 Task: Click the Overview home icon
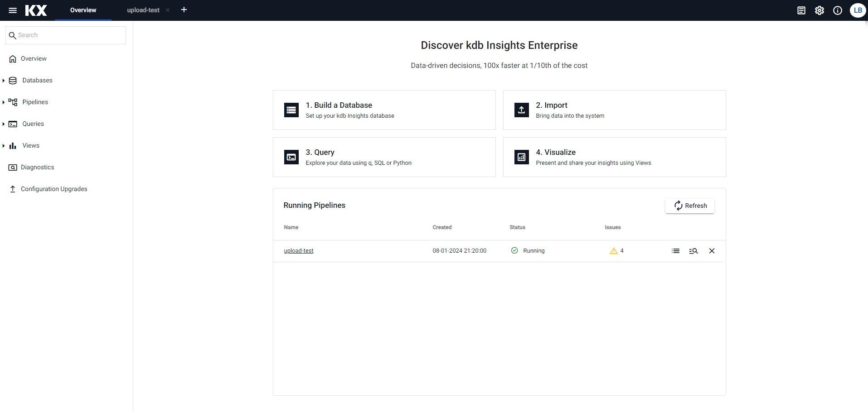point(13,59)
